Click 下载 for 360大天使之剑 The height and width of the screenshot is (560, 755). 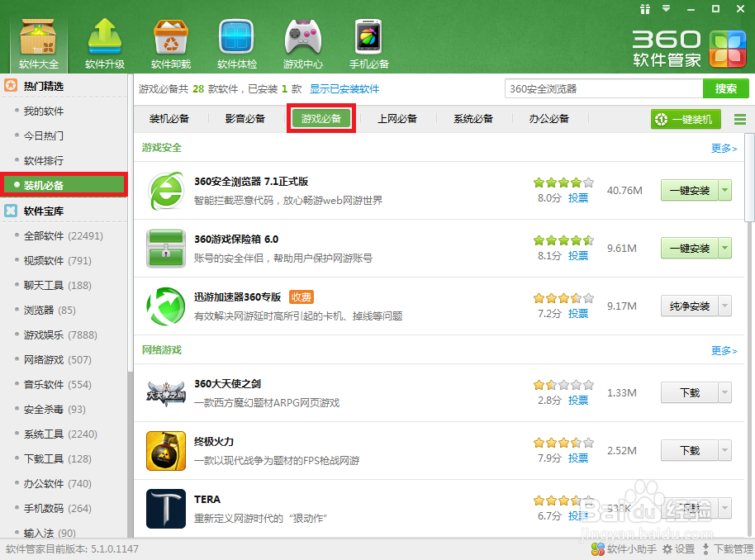click(x=690, y=392)
